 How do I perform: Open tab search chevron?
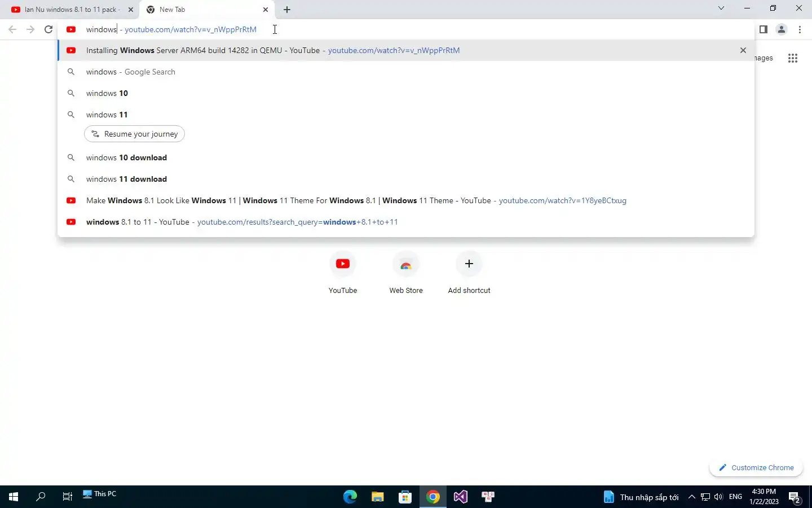pos(721,8)
